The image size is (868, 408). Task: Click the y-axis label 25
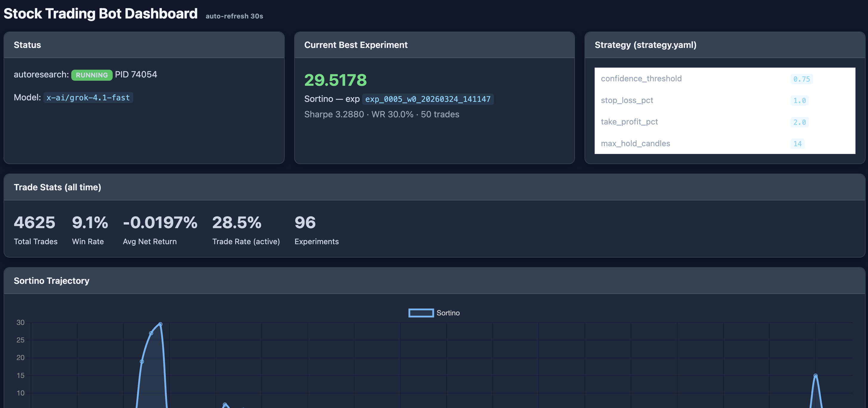[21, 340]
